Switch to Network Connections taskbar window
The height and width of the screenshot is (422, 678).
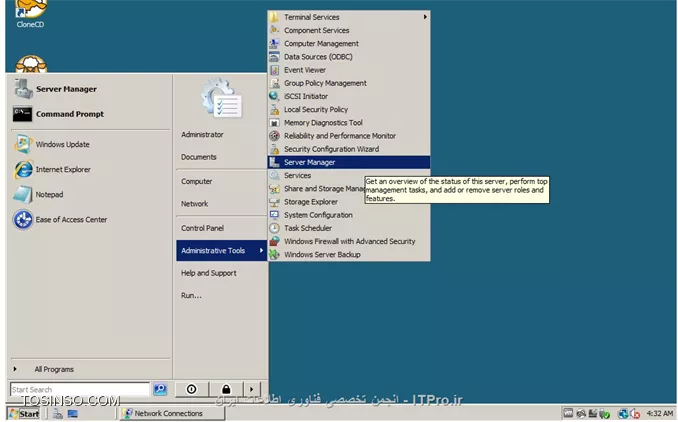pos(172,414)
